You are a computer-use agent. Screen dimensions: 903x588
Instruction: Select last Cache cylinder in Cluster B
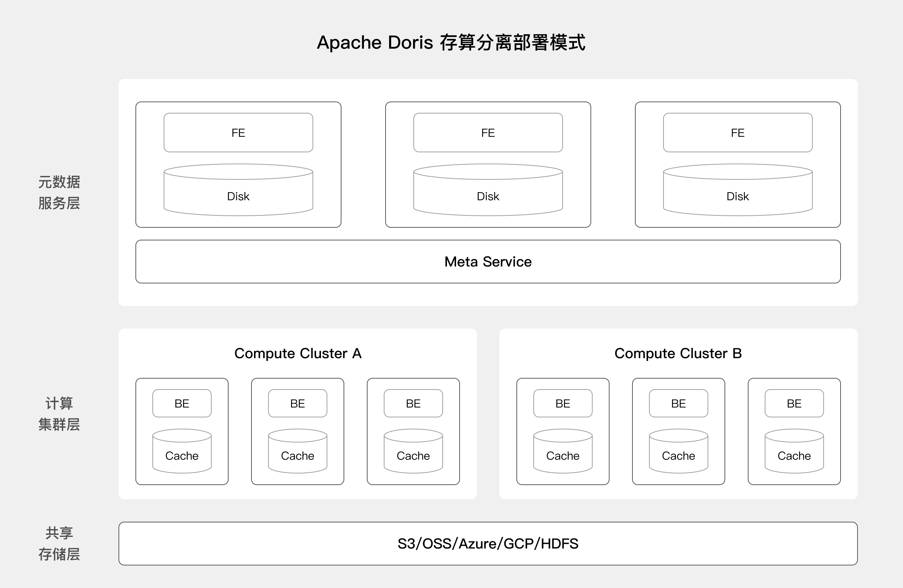[x=794, y=451]
